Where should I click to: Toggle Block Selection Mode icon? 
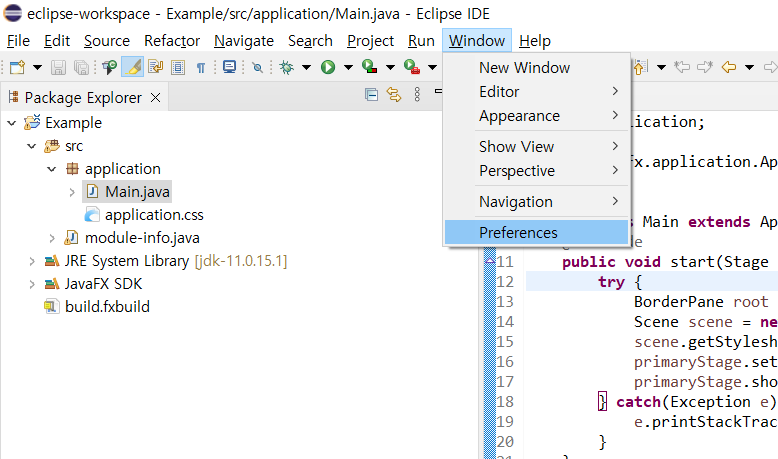(x=178, y=67)
